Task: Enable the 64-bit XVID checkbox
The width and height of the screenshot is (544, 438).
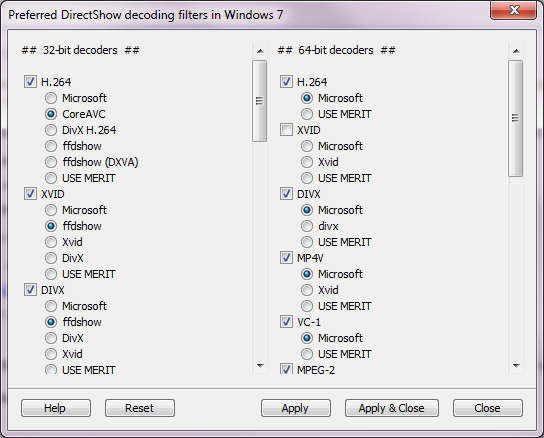Action: click(286, 130)
